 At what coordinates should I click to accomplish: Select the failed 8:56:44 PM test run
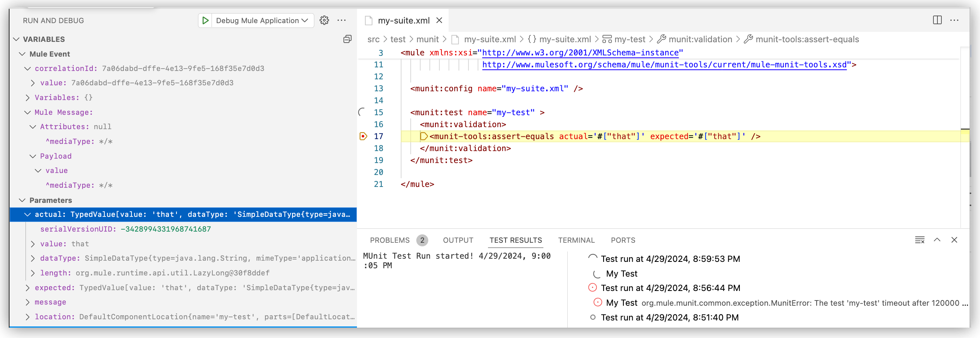[670, 288]
